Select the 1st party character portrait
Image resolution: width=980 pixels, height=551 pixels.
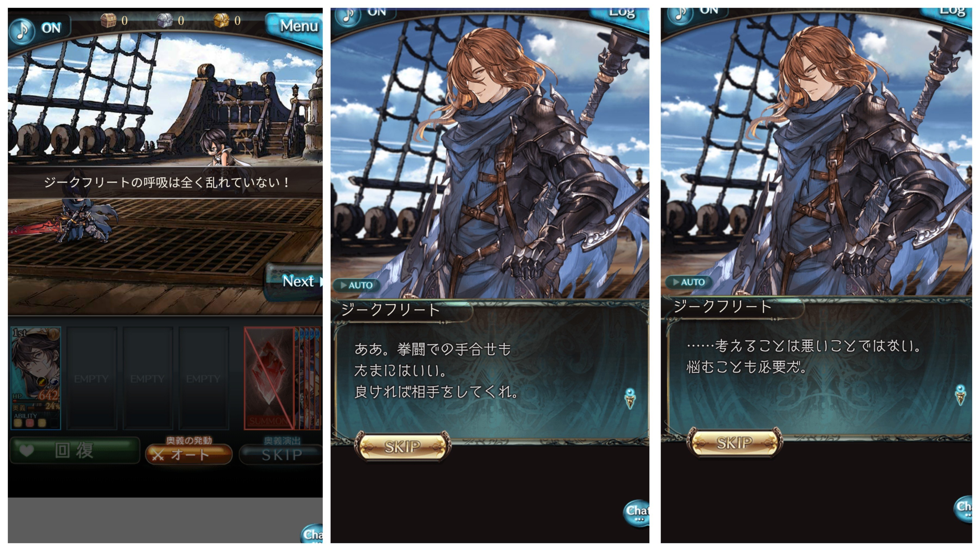point(36,378)
